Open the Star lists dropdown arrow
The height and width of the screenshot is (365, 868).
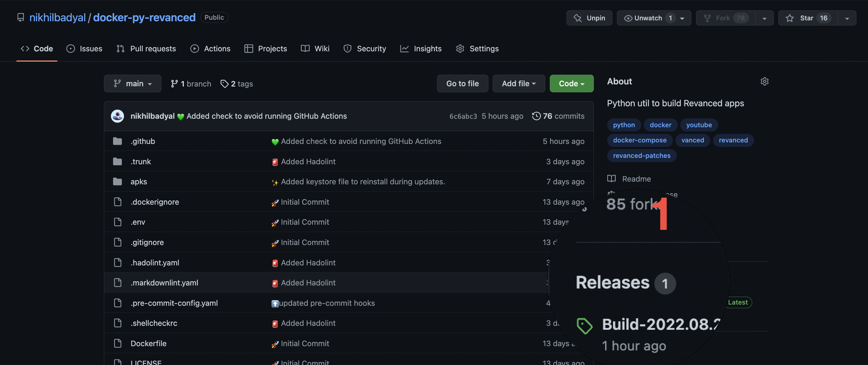pos(847,18)
